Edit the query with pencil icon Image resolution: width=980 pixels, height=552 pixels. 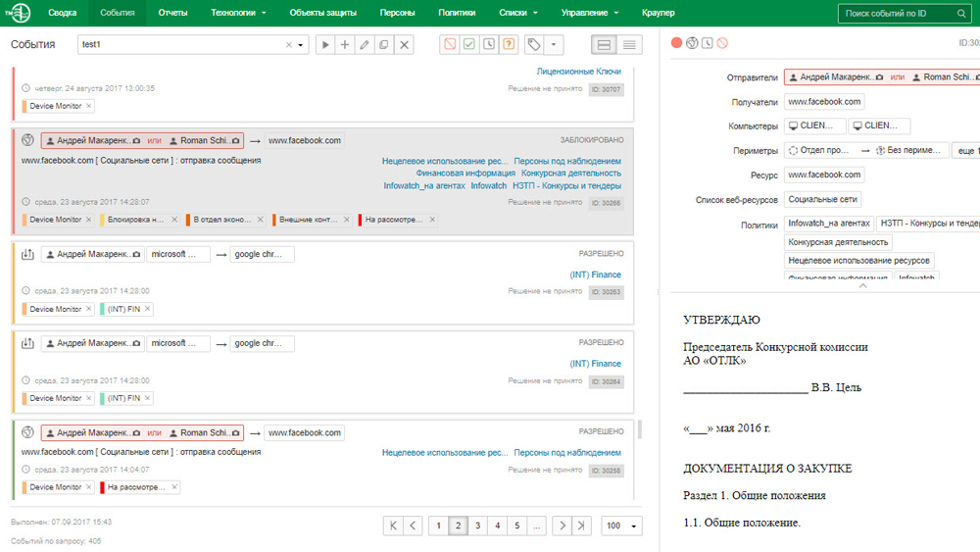pyautogui.click(x=365, y=44)
